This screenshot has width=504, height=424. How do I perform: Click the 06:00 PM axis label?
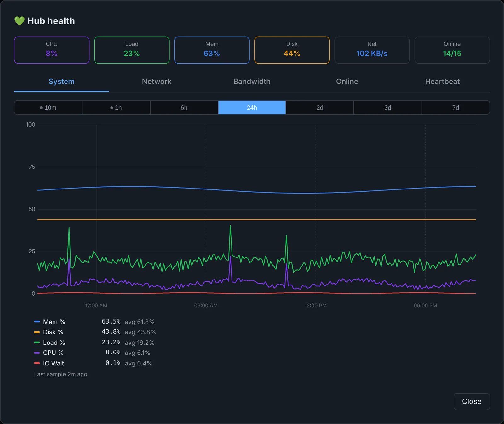[x=425, y=305]
